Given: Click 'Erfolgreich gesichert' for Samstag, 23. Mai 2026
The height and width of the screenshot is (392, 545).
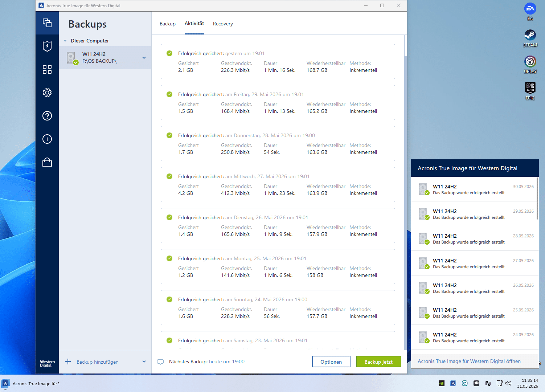Looking at the screenshot, I should coord(201,340).
